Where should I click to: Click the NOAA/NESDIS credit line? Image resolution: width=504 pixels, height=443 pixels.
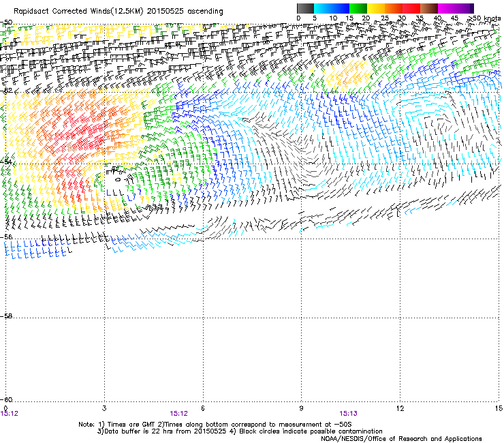coord(401,438)
